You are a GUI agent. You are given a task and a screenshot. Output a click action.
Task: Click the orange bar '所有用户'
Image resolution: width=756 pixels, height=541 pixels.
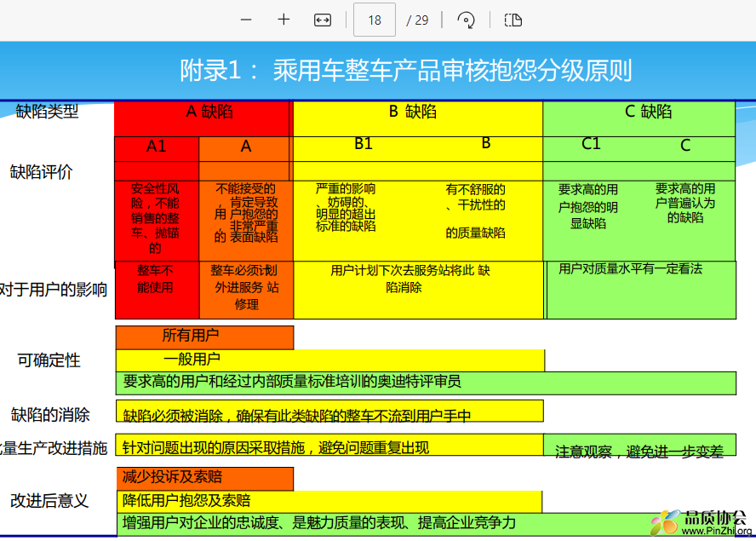[204, 337]
